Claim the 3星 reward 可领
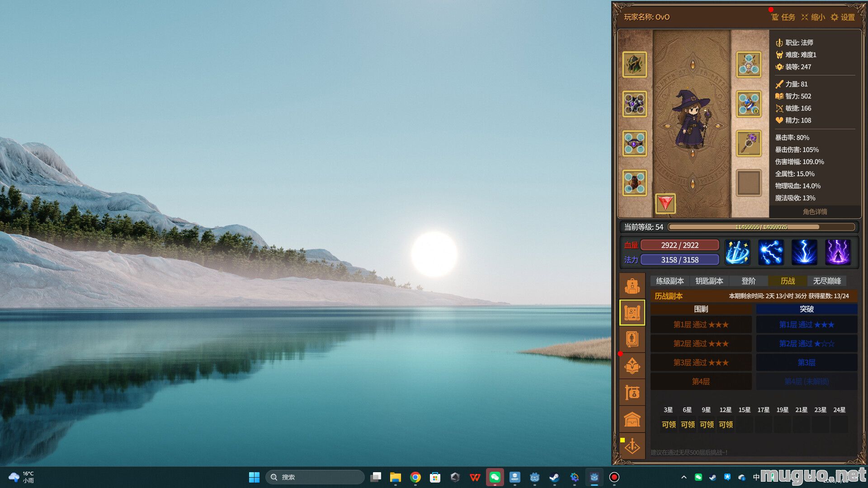This screenshot has height=488, width=868. tap(669, 425)
